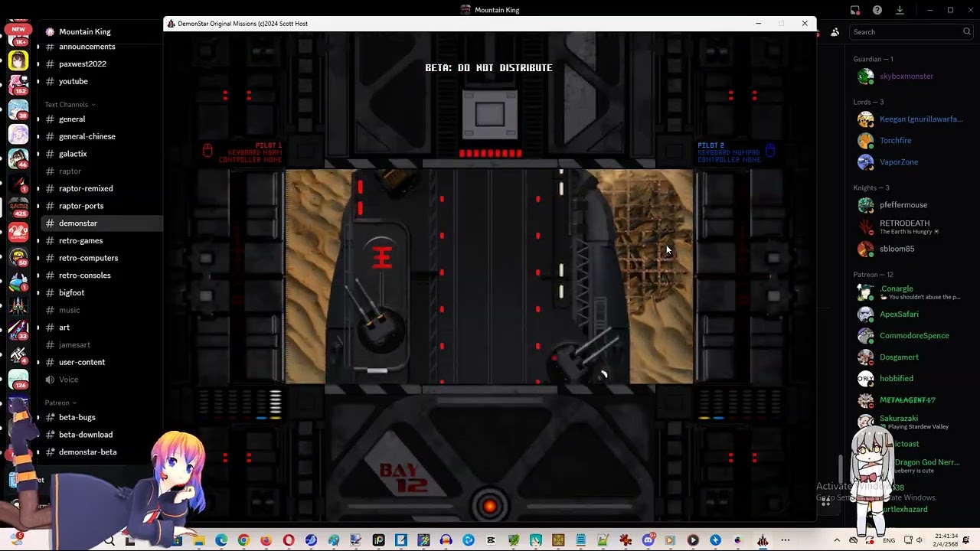The image size is (980, 551).
Task: Open Opera from the taskbar
Action: (289, 540)
